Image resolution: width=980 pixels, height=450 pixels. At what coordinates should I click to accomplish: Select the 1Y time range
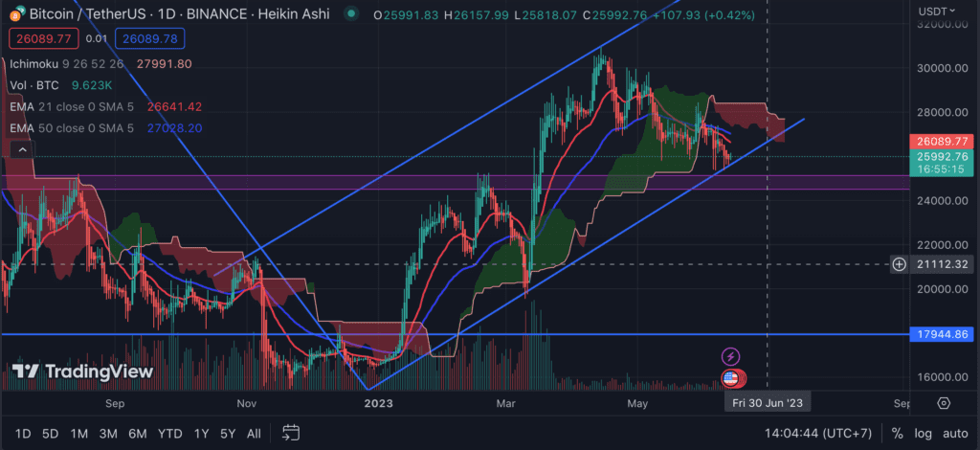coord(201,433)
